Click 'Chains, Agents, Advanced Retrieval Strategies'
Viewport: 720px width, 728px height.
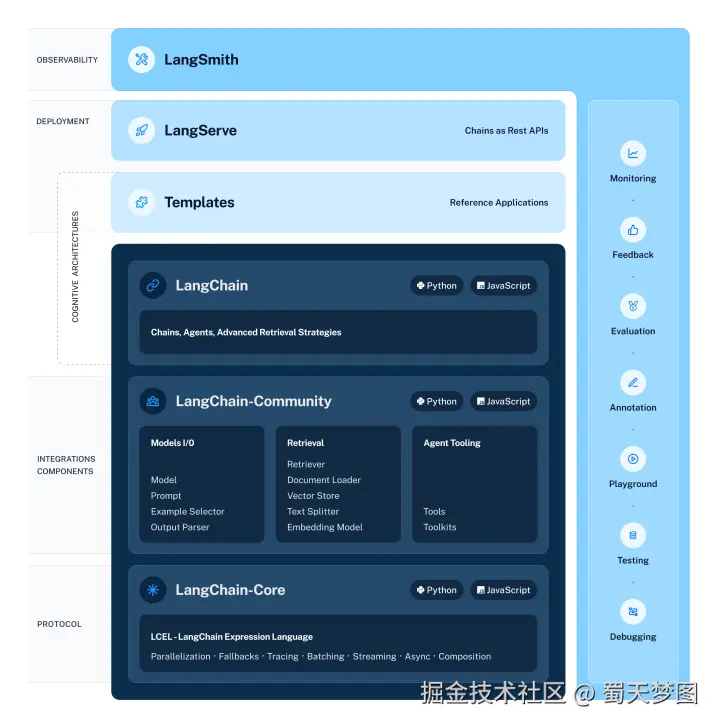coord(246,332)
